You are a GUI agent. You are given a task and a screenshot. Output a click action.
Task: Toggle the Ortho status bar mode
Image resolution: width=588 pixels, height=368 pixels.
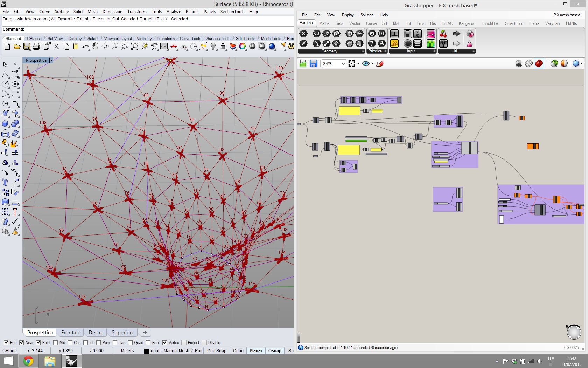coord(238,350)
